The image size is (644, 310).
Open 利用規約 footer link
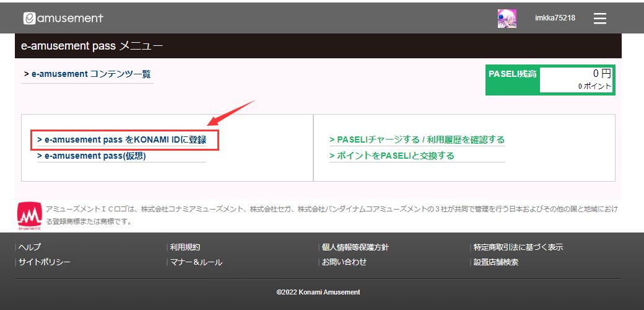click(x=185, y=247)
